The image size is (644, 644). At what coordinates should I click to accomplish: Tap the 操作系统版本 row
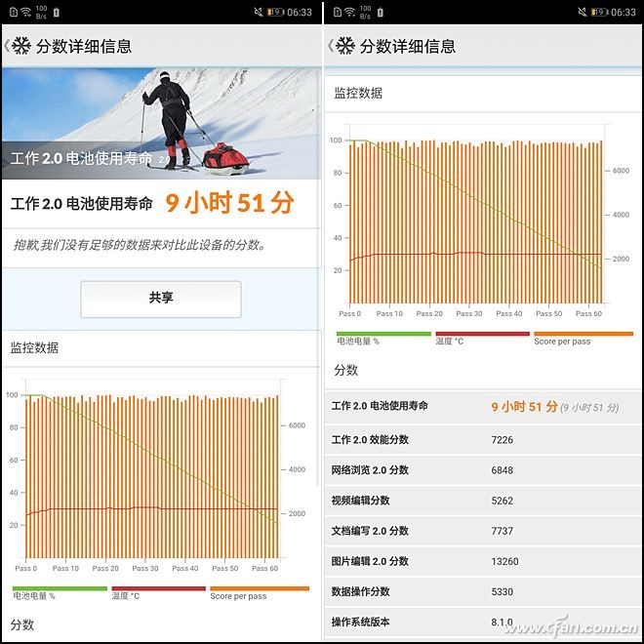[x=483, y=622]
